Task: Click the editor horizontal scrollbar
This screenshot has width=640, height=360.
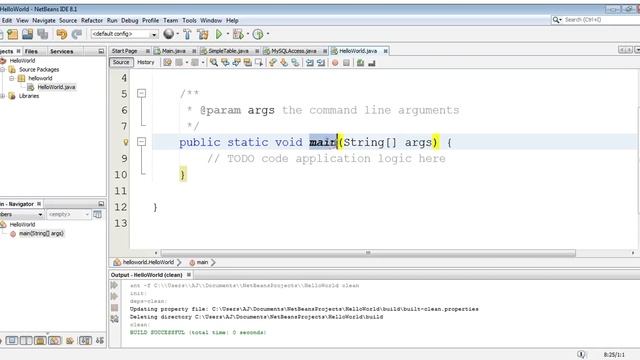Action: click(368, 253)
